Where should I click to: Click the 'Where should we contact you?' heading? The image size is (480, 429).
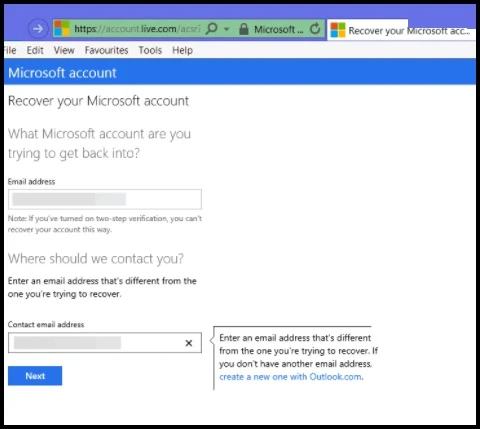pyautogui.click(x=96, y=259)
